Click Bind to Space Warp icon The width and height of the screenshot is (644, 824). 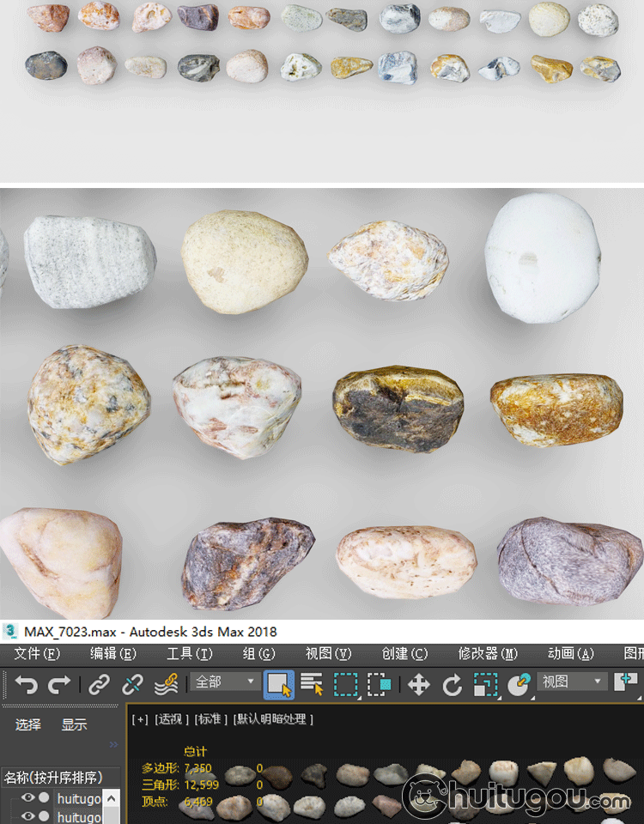coord(166,684)
